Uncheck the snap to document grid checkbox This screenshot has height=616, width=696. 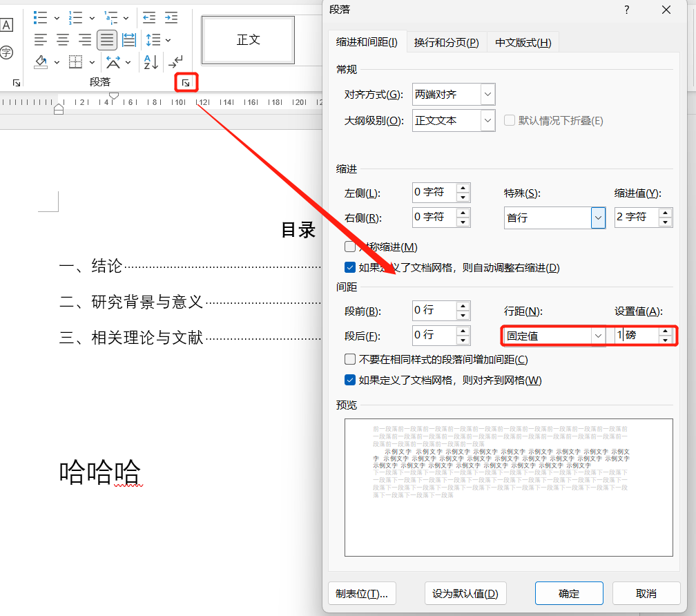coord(350,381)
